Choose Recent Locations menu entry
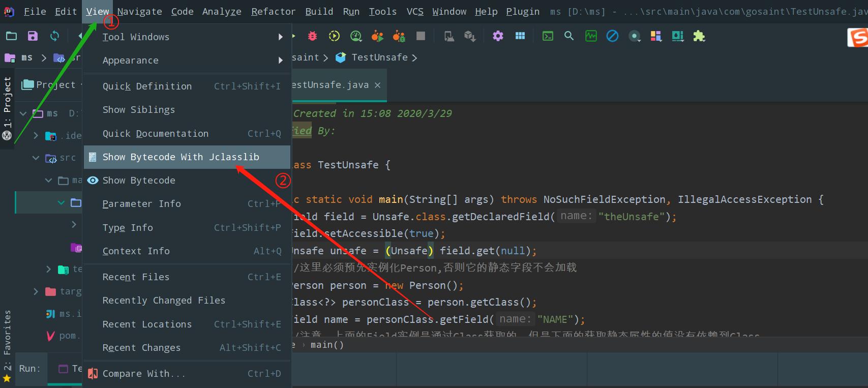This screenshot has height=388, width=868. pyautogui.click(x=187, y=324)
